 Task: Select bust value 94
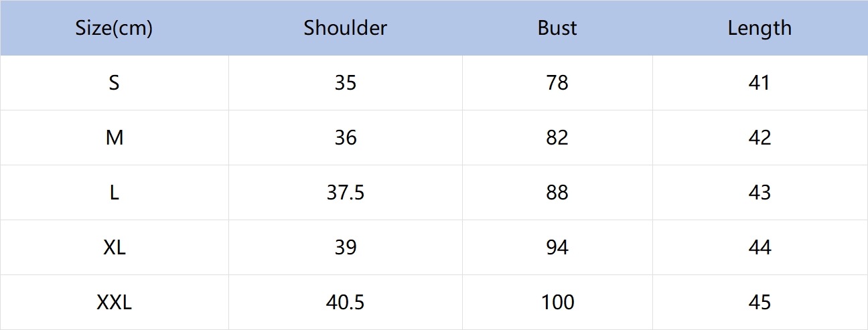[557, 248]
